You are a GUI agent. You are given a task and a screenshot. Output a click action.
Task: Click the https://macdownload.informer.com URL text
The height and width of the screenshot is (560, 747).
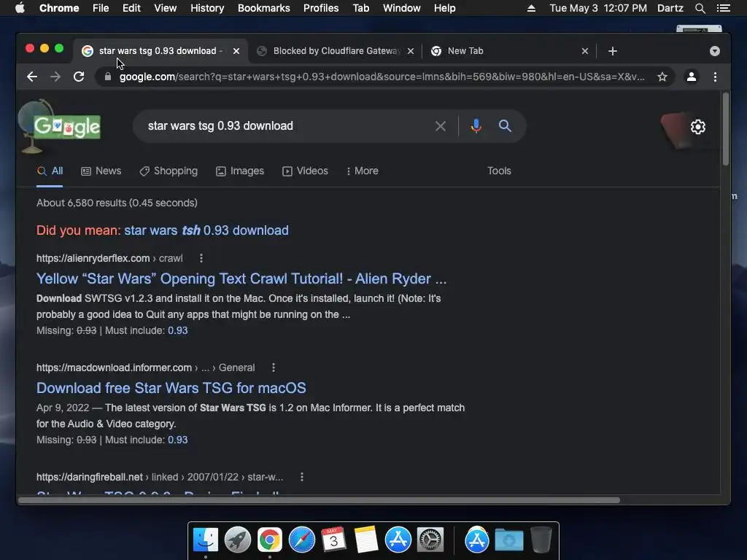[x=114, y=367]
